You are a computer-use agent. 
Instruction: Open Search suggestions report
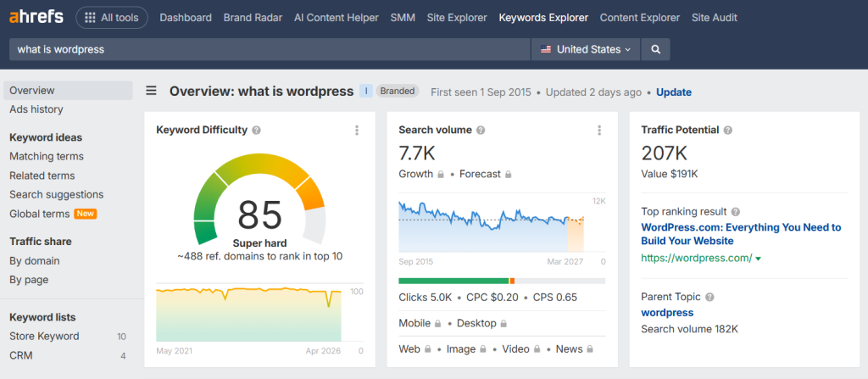[57, 194]
